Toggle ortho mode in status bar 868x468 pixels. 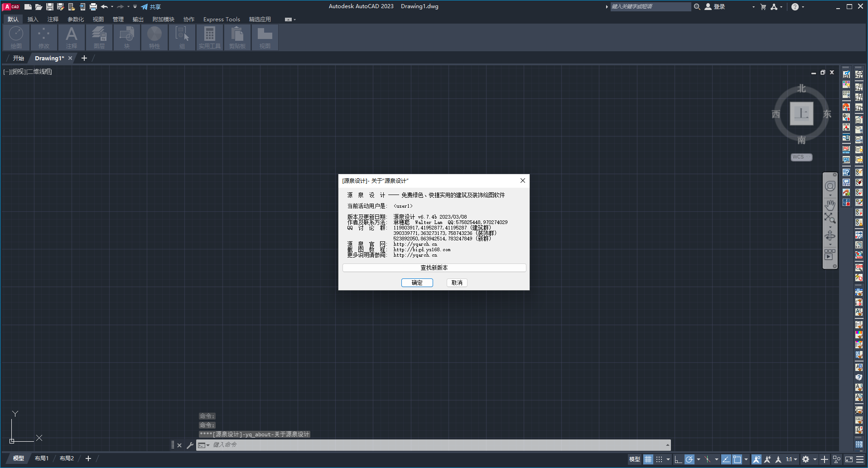pyautogui.click(x=678, y=459)
